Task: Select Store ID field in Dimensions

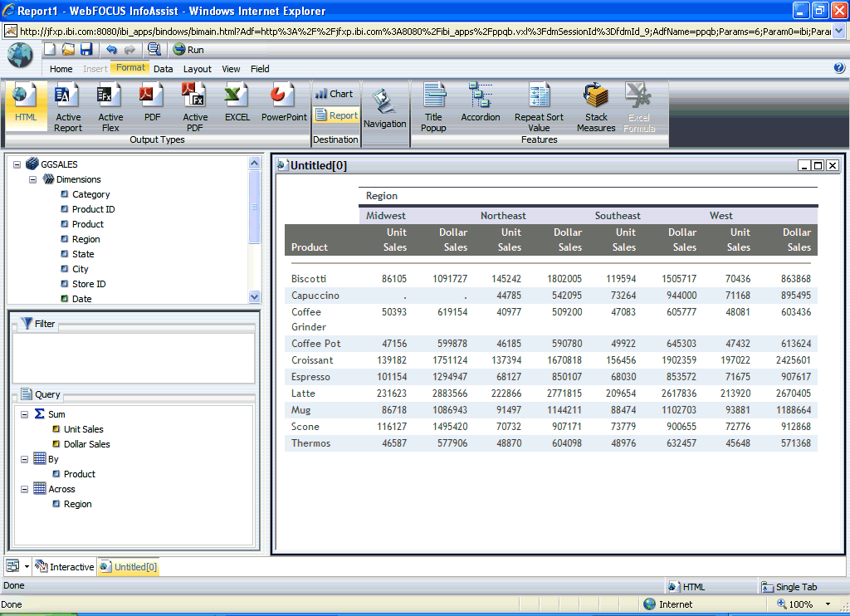Action: (x=88, y=284)
